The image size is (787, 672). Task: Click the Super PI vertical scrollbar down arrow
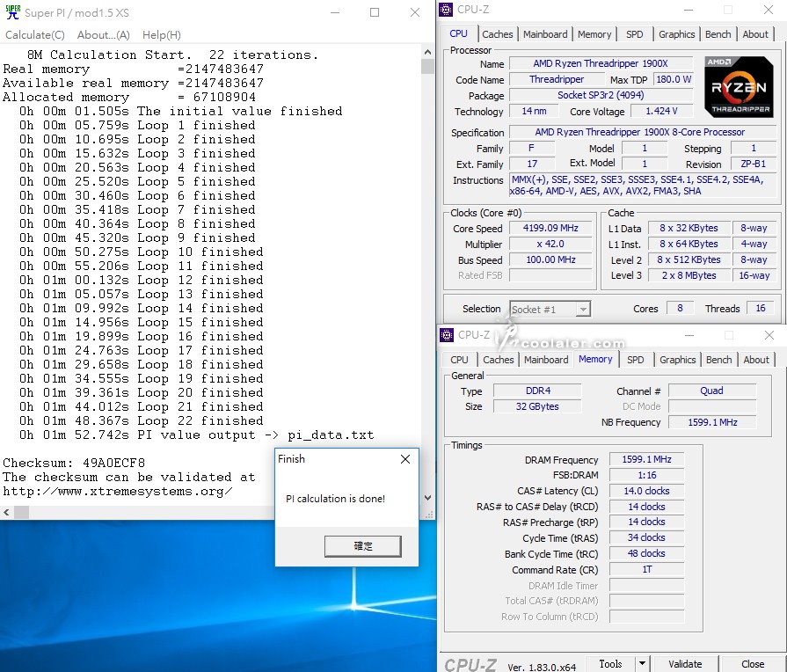pos(428,498)
